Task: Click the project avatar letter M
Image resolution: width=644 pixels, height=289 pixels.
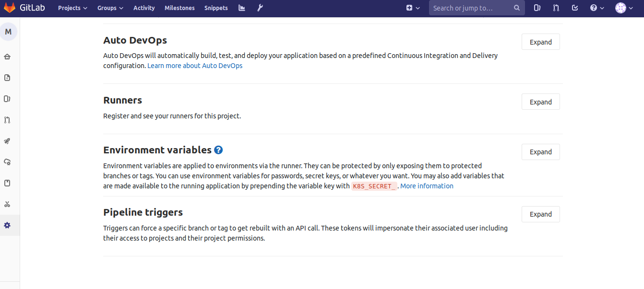Action: point(8,32)
